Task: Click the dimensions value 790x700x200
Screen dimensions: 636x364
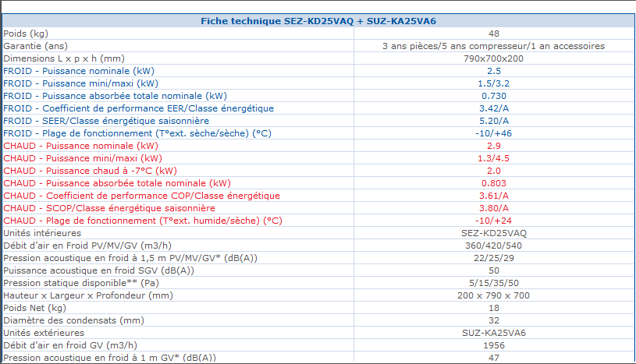Action: click(494, 58)
